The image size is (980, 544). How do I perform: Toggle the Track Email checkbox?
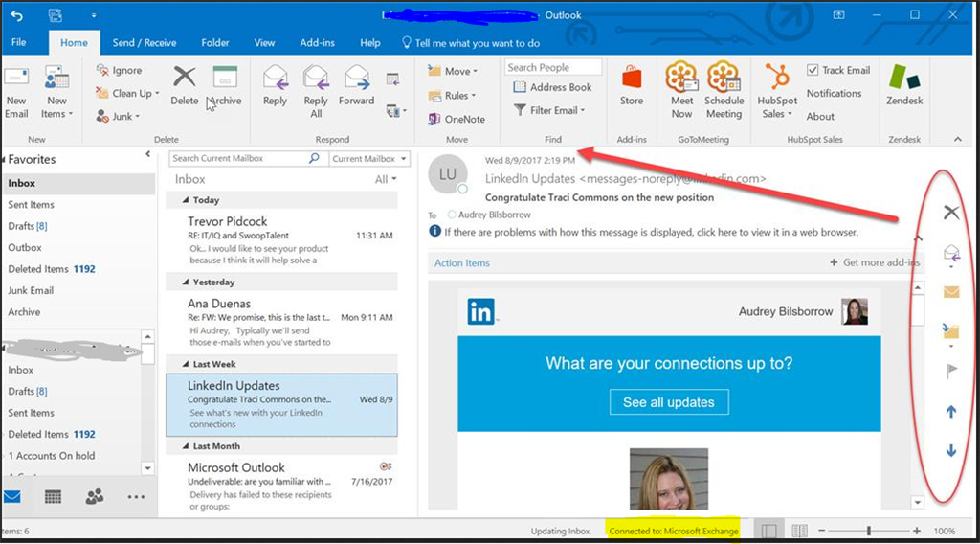(x=813, y=70)
